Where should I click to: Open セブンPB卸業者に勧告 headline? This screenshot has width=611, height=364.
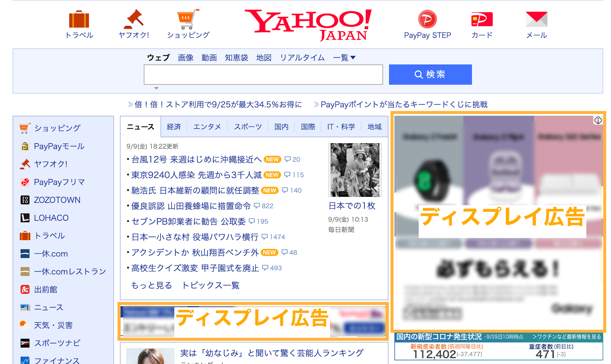tap(188, 222)
